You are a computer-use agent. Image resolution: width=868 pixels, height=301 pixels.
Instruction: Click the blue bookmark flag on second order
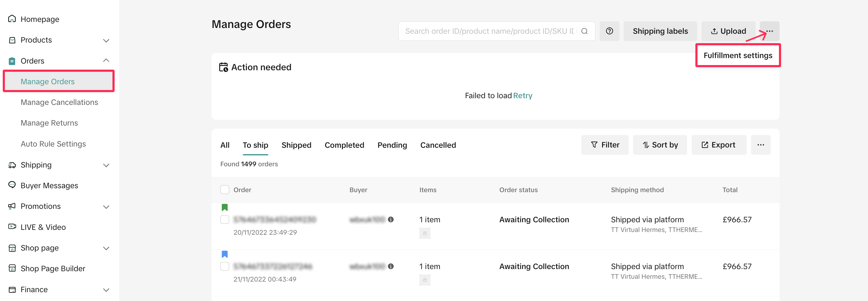click(x=225, y=254)
